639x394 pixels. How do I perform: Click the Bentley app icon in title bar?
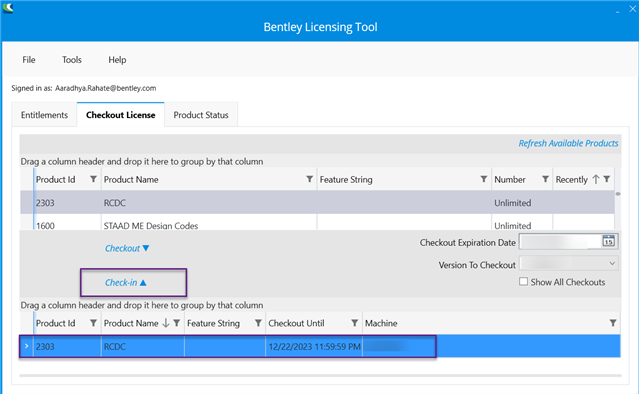point(8,8)
